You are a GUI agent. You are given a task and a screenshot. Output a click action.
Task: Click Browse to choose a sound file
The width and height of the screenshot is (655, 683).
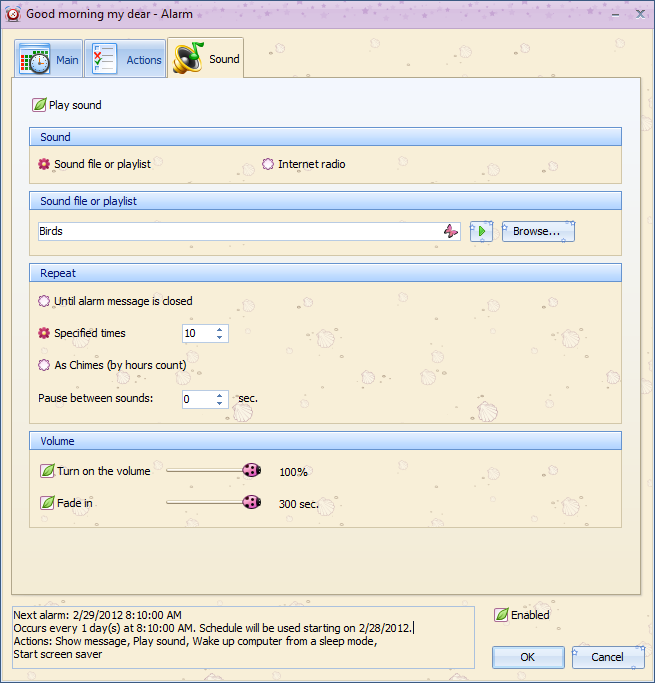pyautogui.click(x=538, y=231)
